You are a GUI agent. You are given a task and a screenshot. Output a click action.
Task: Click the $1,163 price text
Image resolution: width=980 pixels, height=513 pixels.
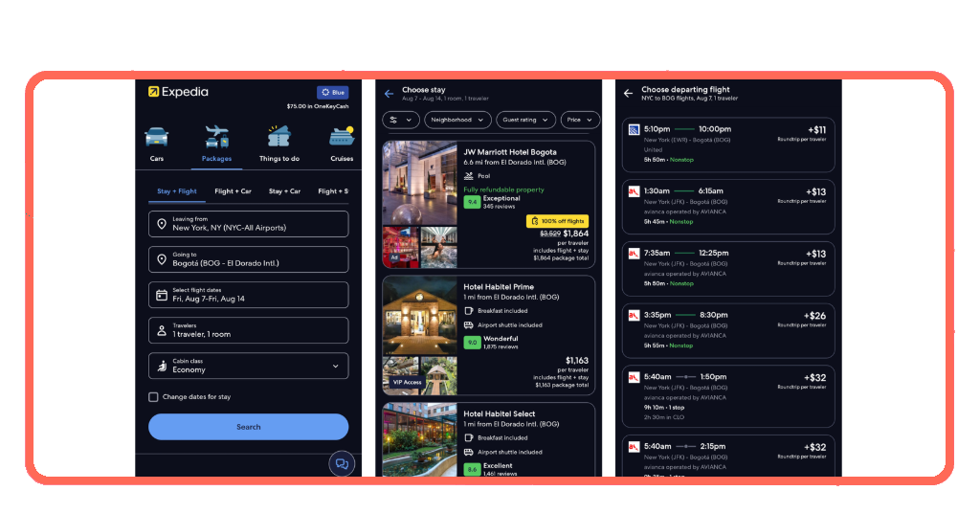(577, 361)
